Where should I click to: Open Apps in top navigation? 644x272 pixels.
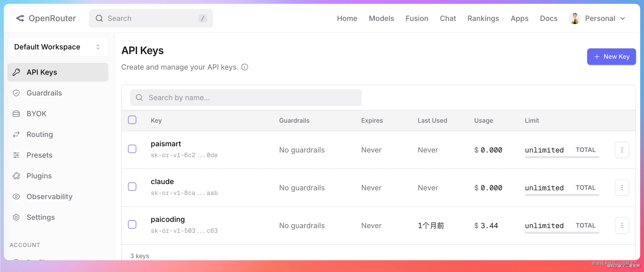pyautogui.click(x=519, y=18)
